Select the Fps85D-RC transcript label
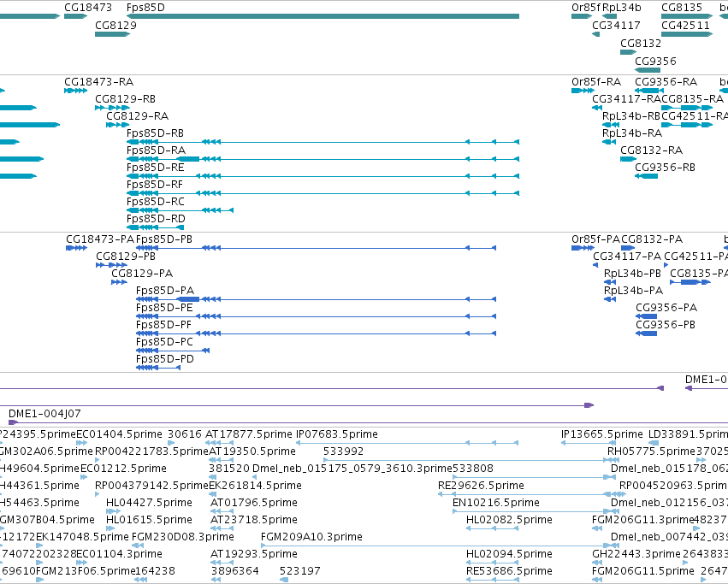Image resolution: width=728 pixels, height=584 pixels. (x=156, y=202)
